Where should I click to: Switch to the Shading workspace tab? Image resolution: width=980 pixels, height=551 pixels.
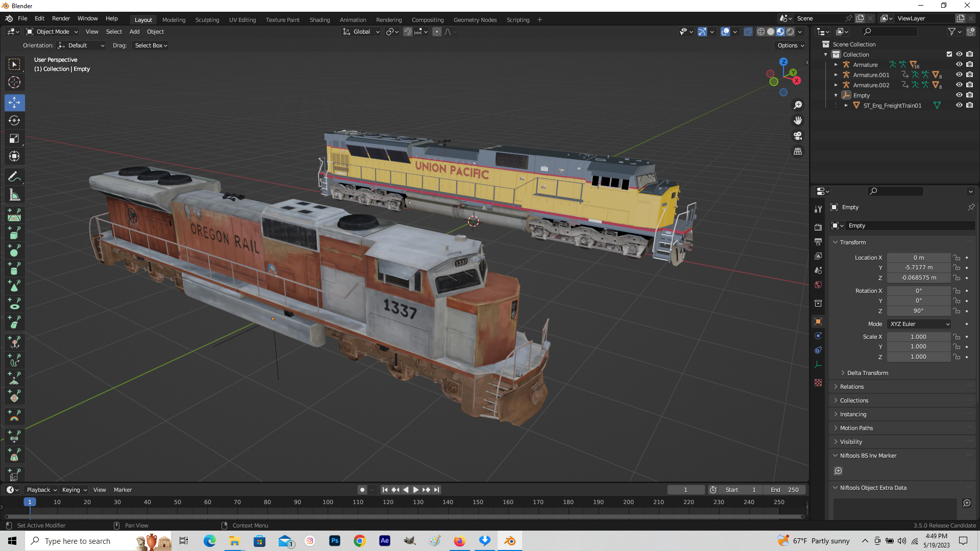(320, 19)
